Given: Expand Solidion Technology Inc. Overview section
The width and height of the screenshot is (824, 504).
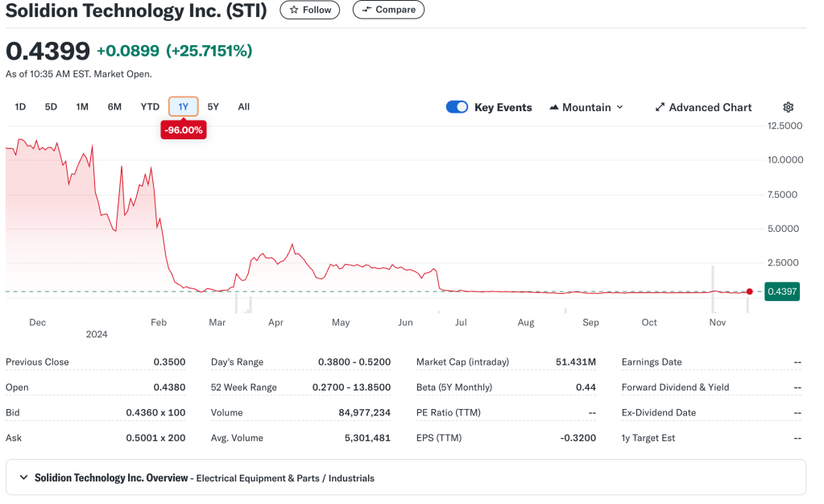Looking at the screenshot, I should 23,478.
